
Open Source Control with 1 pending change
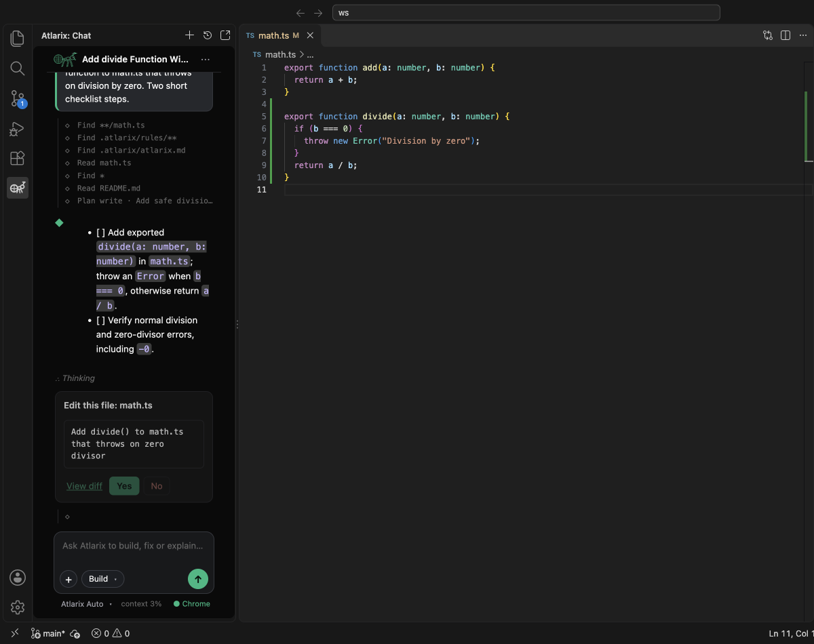pos(18,99)
